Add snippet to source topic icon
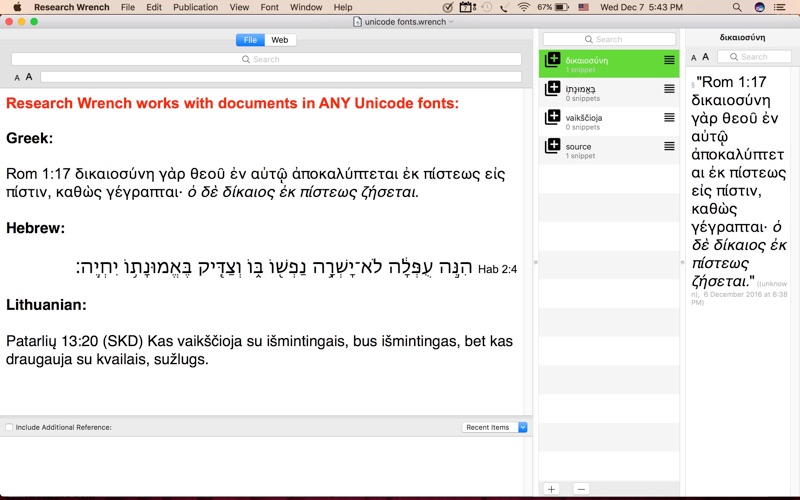 (552, 146)
